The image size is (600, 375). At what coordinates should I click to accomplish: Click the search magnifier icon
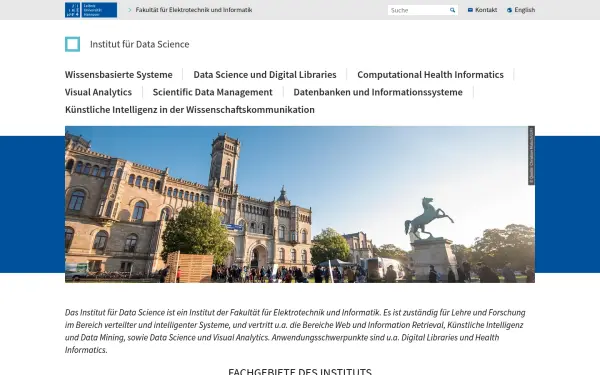point(452,10)
